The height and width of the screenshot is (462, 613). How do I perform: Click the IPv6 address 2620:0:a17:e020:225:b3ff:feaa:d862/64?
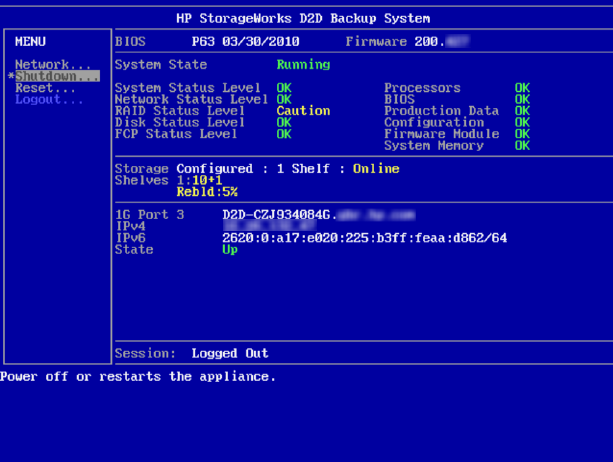(x=364, y=238)
